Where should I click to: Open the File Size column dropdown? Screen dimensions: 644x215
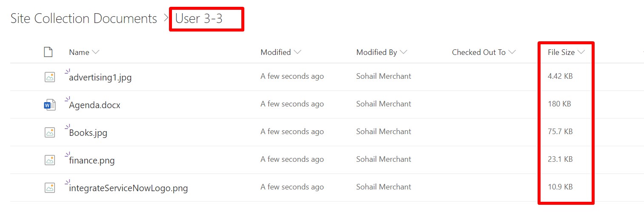pyautogui.click(x=581, y=52)
